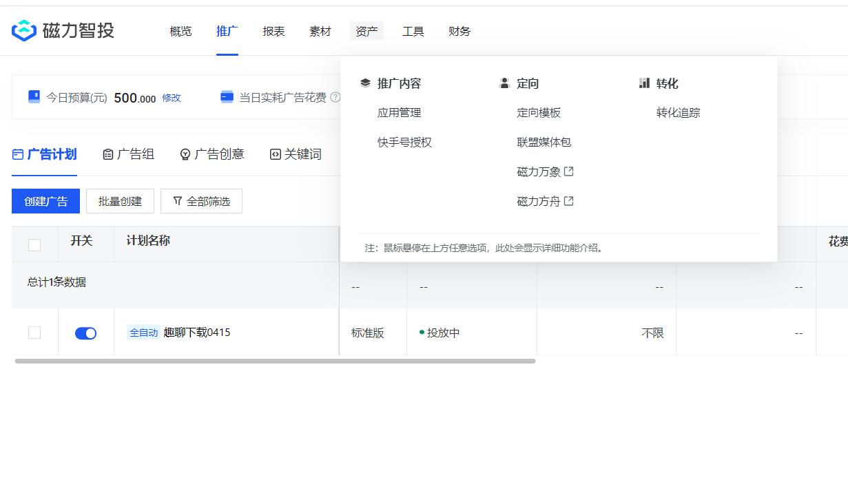Click the 转化 bar chart icon
The height and width of the screenshot is (504, 848).
pos(644,83)
